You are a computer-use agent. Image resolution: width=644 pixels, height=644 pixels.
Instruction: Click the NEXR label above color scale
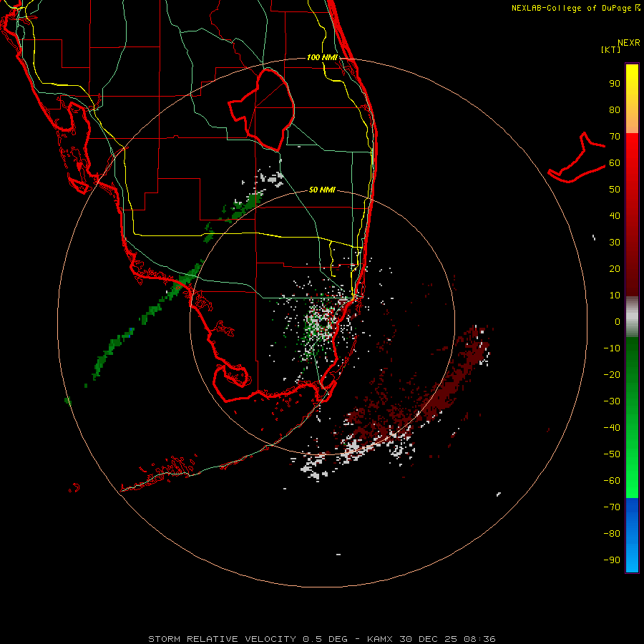pos(629,43)
